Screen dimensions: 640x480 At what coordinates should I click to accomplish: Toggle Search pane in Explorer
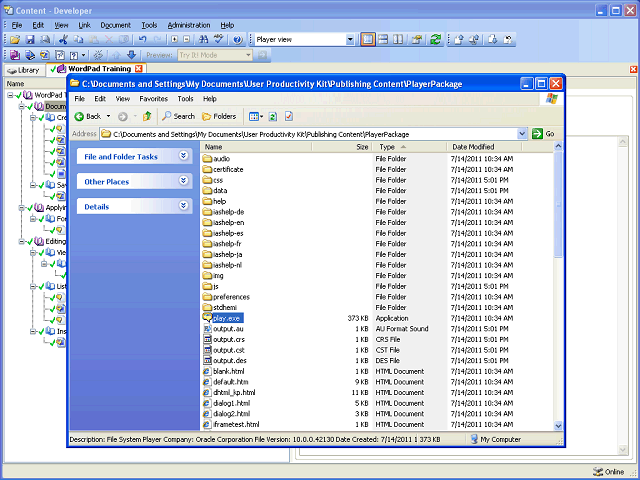[x=178, y=116]
